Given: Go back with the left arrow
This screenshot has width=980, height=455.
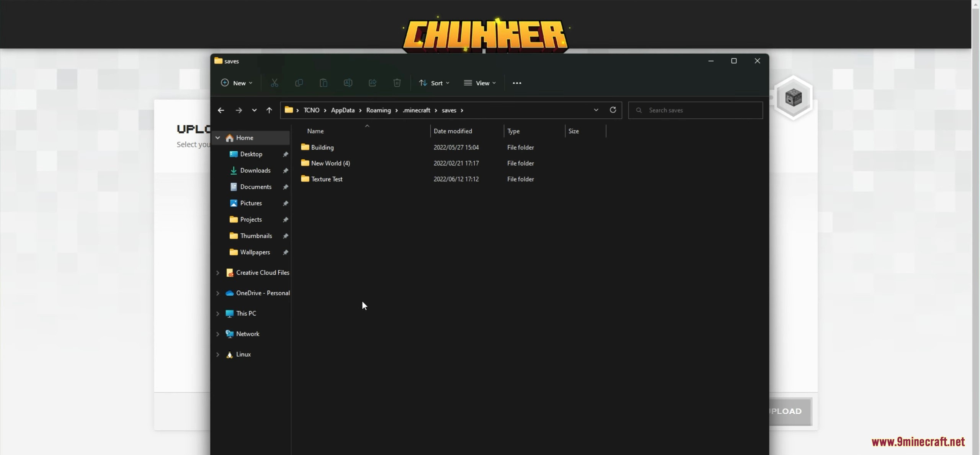Looking at the screenshot, I should 221,110.
